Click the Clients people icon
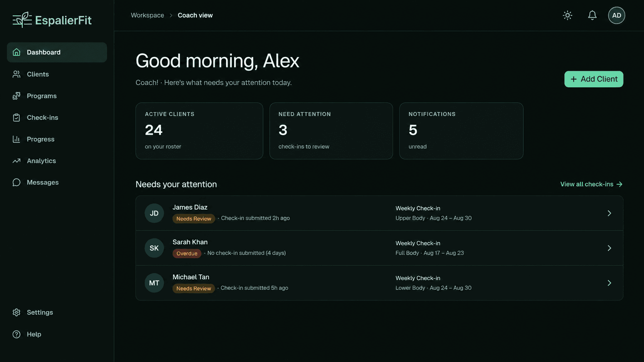 16,74
